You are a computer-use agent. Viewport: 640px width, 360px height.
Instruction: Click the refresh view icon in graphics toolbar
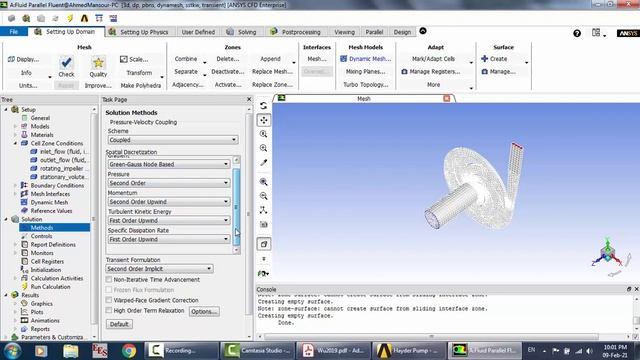[263, 106]
